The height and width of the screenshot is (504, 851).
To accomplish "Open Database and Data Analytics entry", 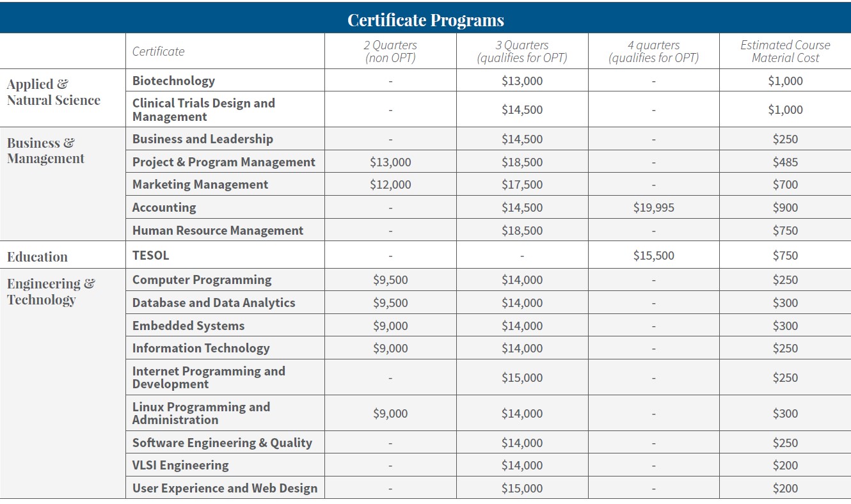I will [214, 303].
